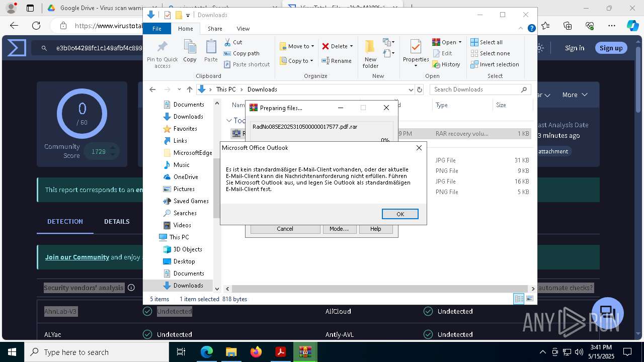This screenshot has height=362, width=644.
Task: Click the Up one level arrow
Action: (189, 89)
